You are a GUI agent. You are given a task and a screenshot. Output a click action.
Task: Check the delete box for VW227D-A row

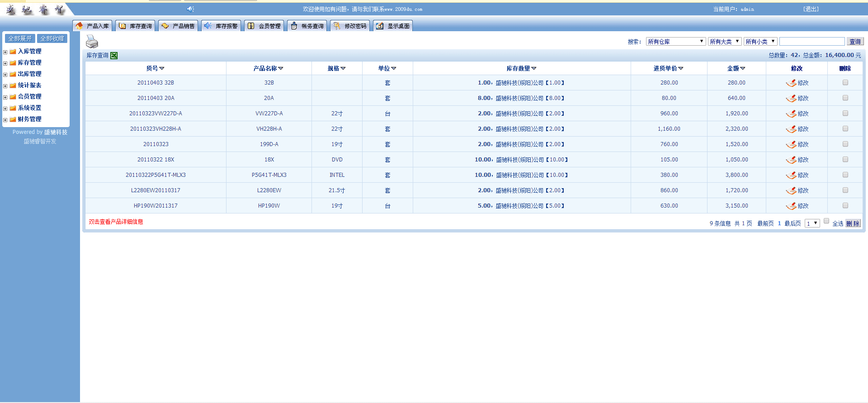[x=845, y=114]
